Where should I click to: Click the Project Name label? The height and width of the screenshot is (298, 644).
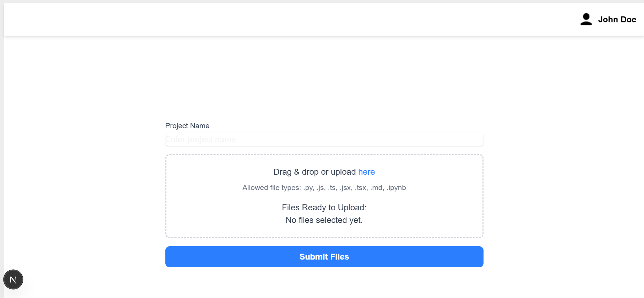pos(187,126)
